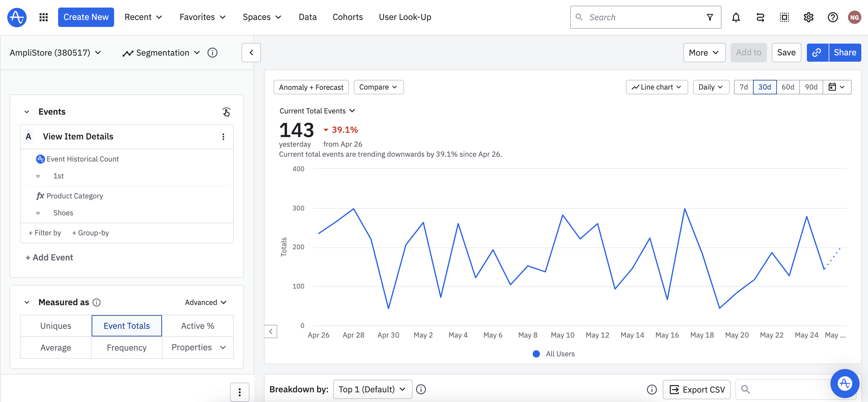
Task: Click the All Users legend color dot
Action: point(536,354)
